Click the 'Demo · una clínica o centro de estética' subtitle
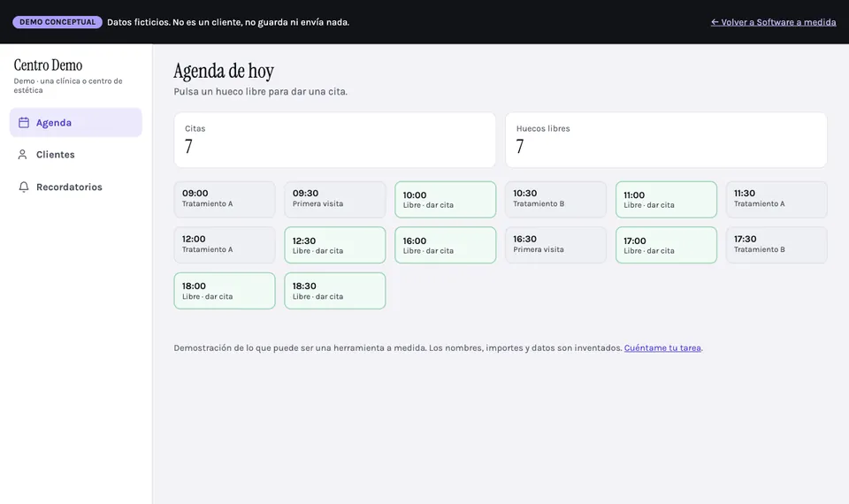 pyautogui.click(x=68, y=86)
